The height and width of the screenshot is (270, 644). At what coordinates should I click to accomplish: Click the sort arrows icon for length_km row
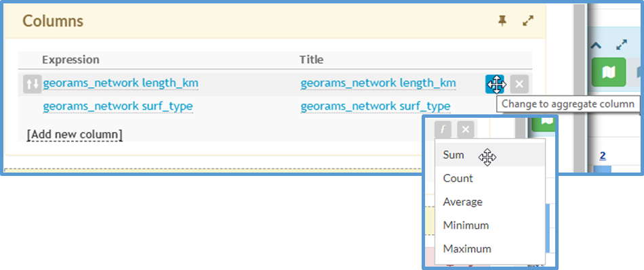pos(32,84)
